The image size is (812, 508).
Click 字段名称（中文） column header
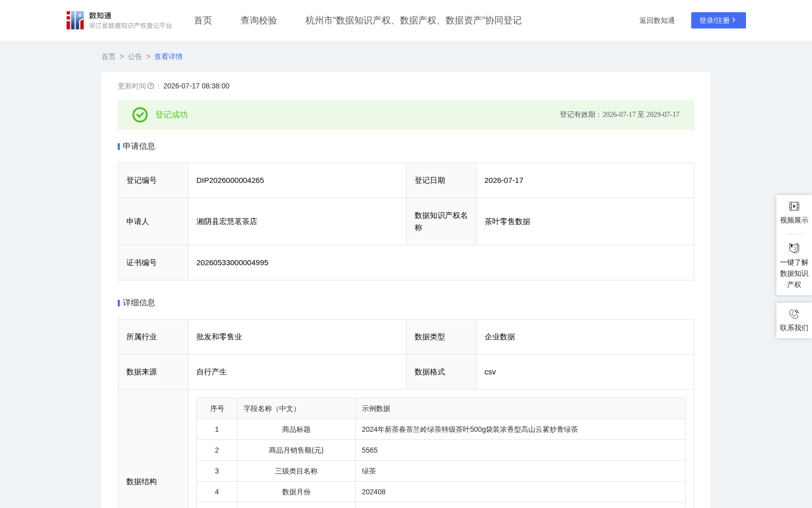click(x=296, y=408)
